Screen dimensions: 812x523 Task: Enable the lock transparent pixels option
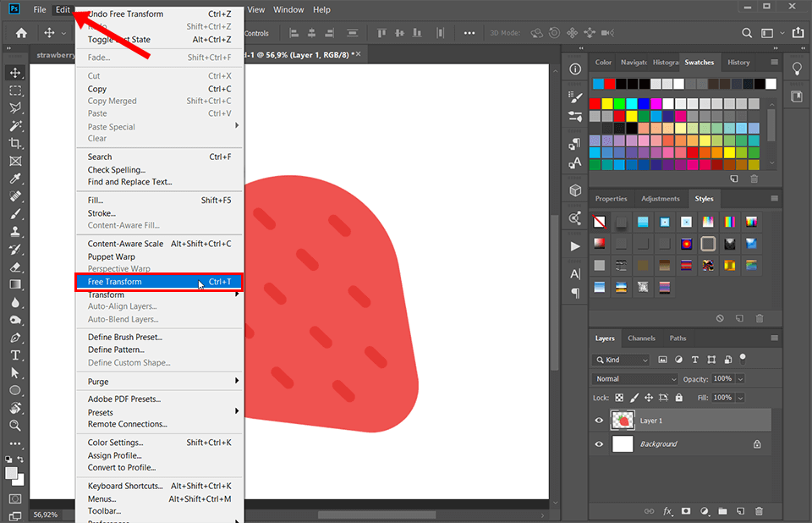click(x=619, y=398)
